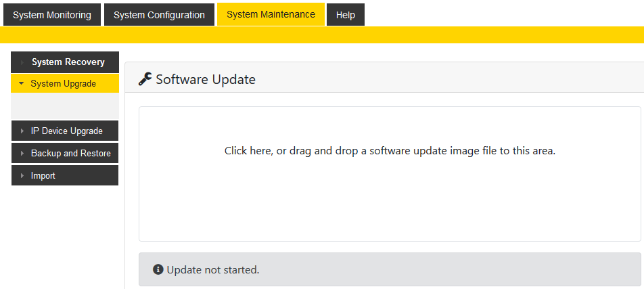644x289 pixels.
Task: Select the System Maintenance tab
Action: point(271,14)
